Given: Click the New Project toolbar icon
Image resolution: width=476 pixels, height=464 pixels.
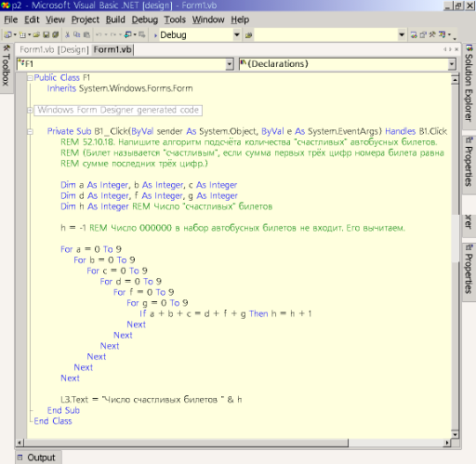Looking at the screenshot, I should coord(7,34).
